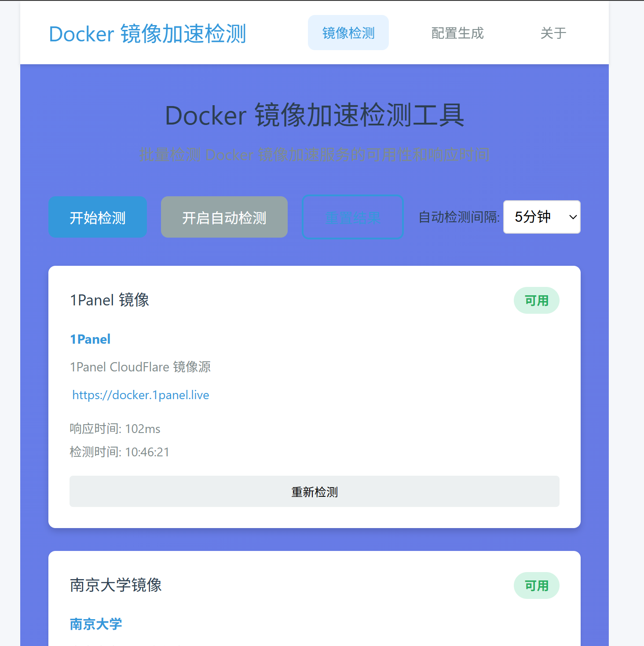
Task: Click the 可用 badge on 1Panel 镜像
Action: pos(536,301)
